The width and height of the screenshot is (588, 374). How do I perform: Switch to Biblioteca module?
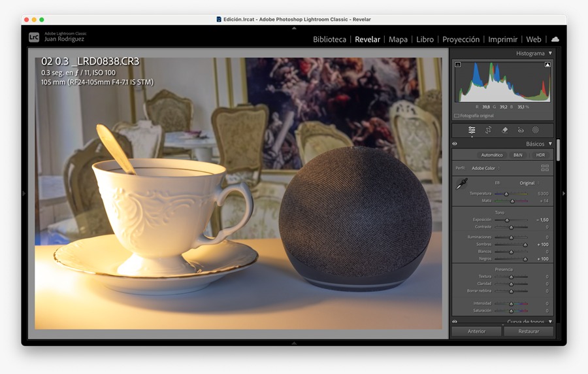pyautogui.click(x=330, y=39)
